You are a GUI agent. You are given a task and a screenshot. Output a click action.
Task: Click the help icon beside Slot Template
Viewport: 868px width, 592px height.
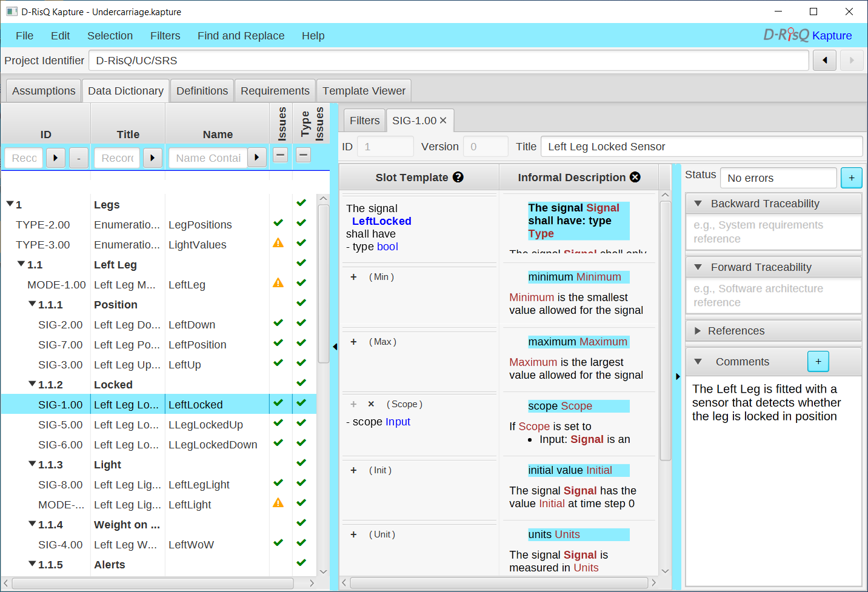click(458, 177)
